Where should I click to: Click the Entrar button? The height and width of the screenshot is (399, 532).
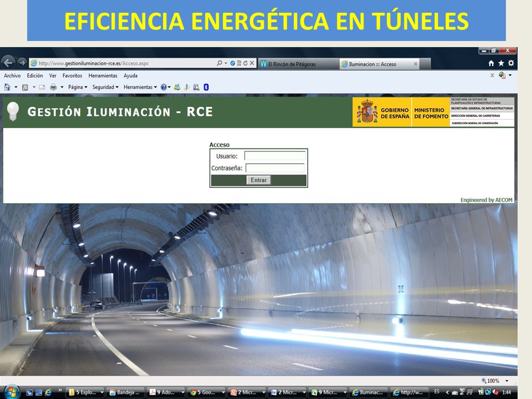(x=259, y=180)
